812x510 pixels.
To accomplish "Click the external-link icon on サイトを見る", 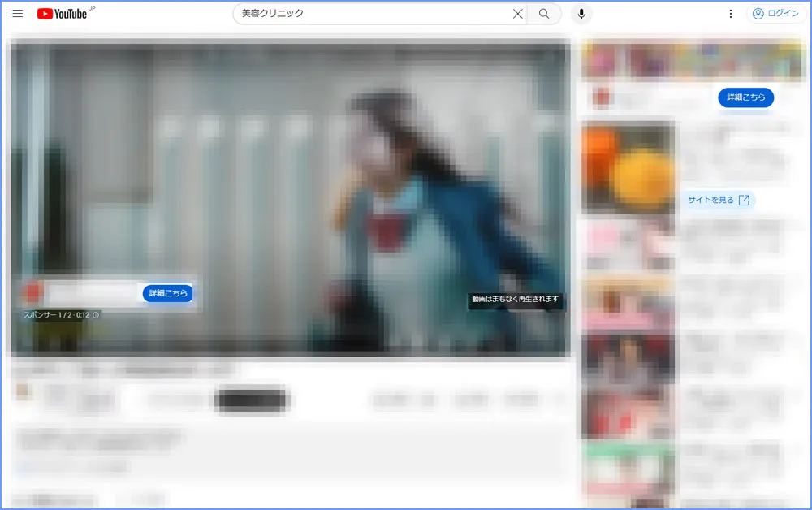I will 744,200.
